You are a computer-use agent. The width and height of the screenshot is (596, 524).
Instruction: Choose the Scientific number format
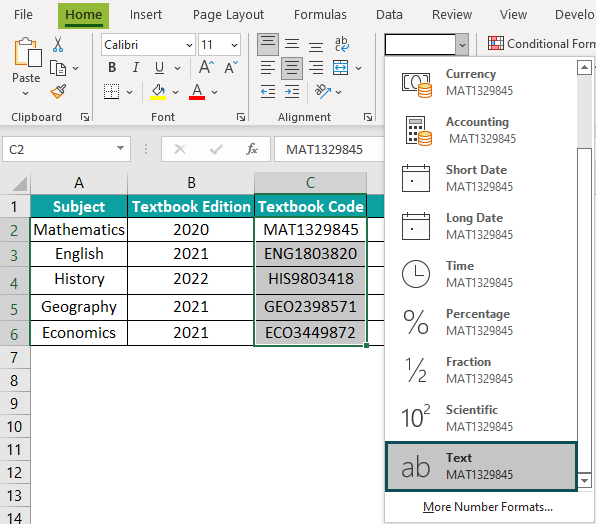[x=481, y=418]
